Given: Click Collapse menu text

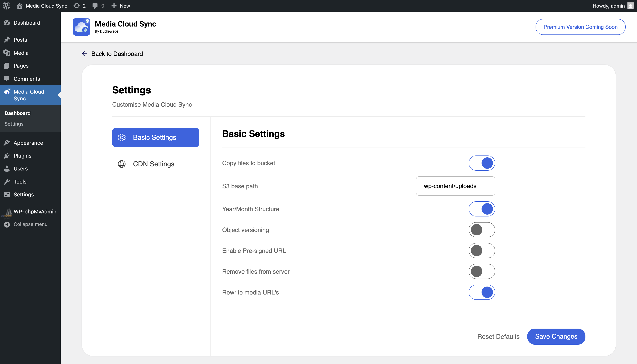Looking at the screenshot, I should tap(31, 224).
